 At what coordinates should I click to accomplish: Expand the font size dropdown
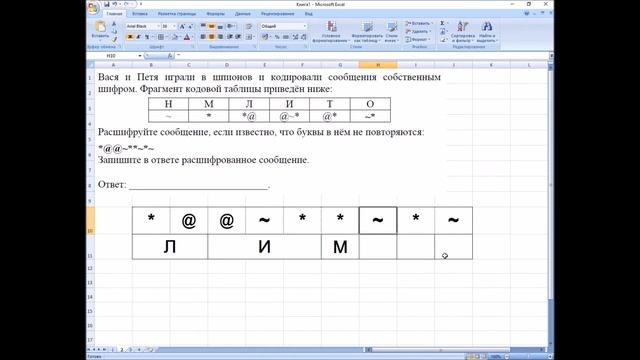(174, 27)
